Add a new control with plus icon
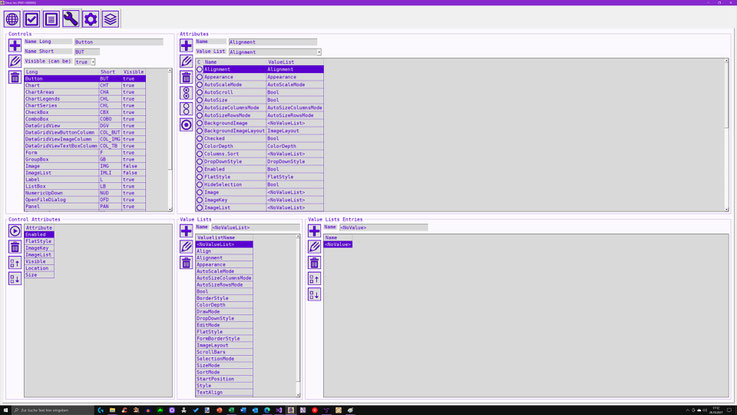 14,45
